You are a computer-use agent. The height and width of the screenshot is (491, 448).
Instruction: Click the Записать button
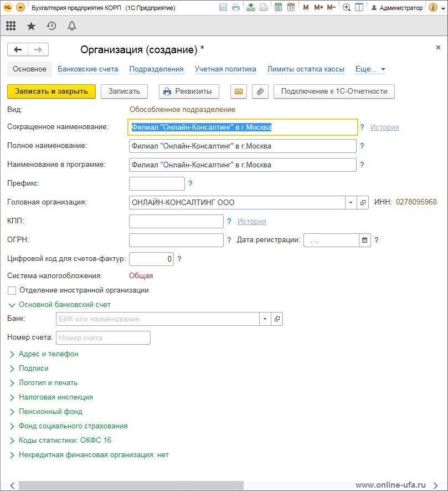coord(124,91)
